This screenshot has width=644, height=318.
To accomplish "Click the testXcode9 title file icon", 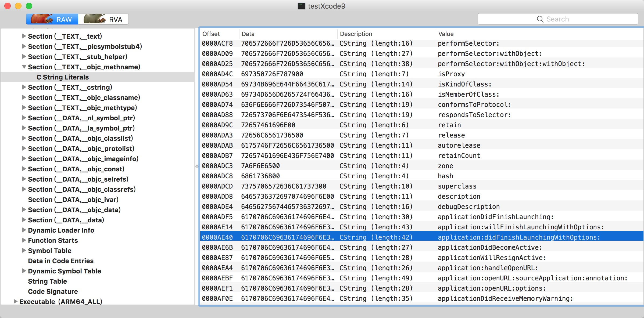I will tap(301, 6).
